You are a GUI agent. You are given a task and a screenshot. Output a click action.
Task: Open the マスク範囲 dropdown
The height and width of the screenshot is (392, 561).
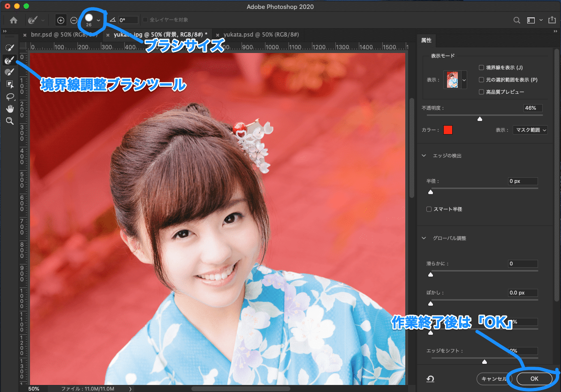530,130
